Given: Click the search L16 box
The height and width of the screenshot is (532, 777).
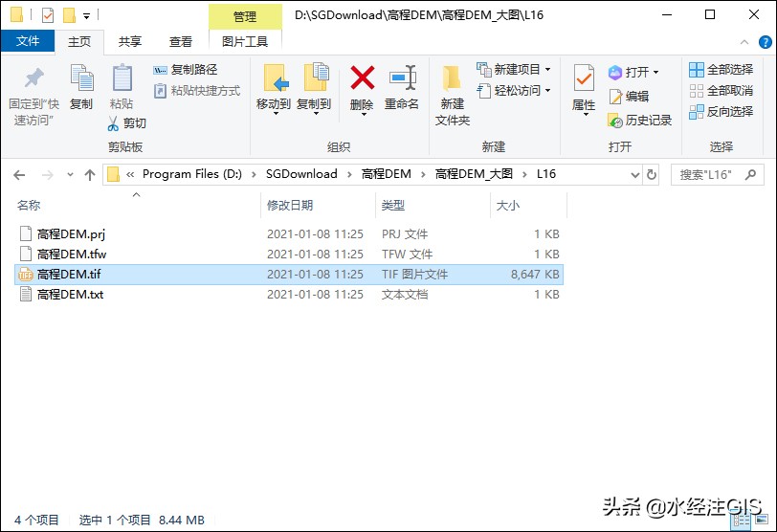Looking at the screenshot, I should pos(717,175).
